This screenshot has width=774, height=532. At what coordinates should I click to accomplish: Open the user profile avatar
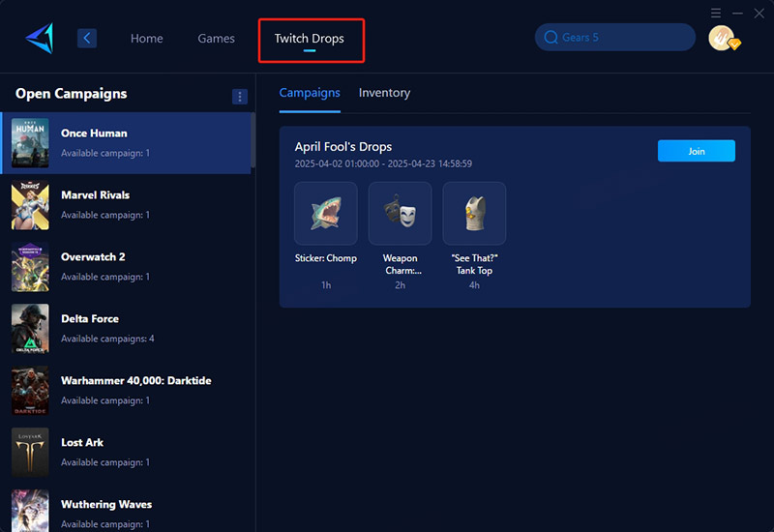coord(722,38)
